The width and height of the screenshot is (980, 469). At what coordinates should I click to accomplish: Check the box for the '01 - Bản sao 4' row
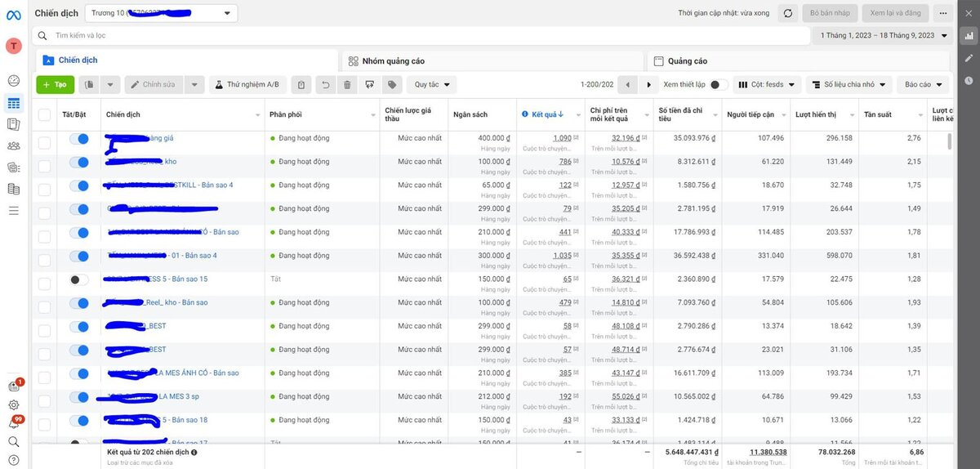pos(44,260)
